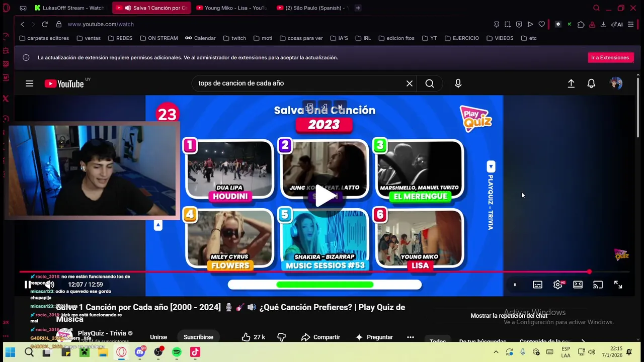The height and width of the screenshot is (362, 644).
Task: Pause the video from the player bar
Action: (27, 285)
